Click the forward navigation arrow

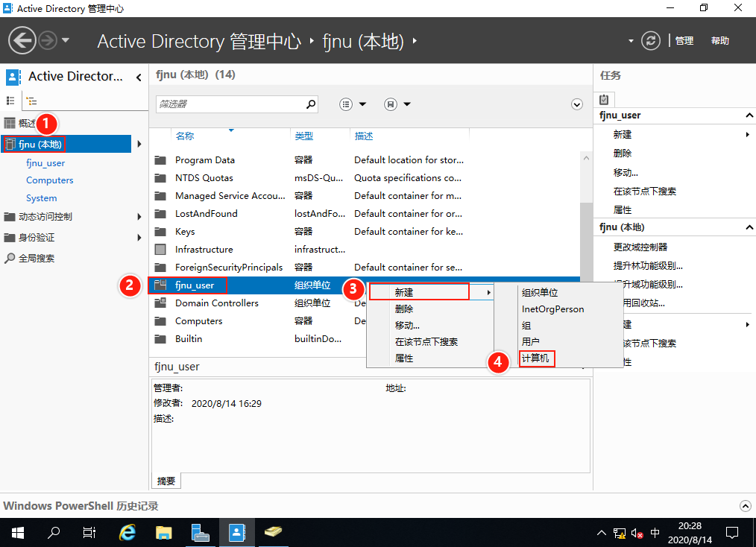click(x=48, y=40)
